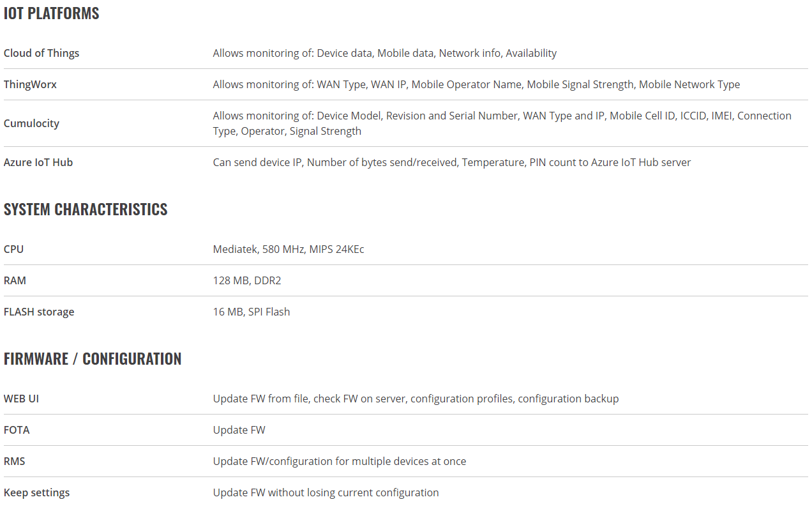Click the 16 MB SPI Flash value
Screen dimensions: 812x518
pyautogui.click(x=252, y=312)
